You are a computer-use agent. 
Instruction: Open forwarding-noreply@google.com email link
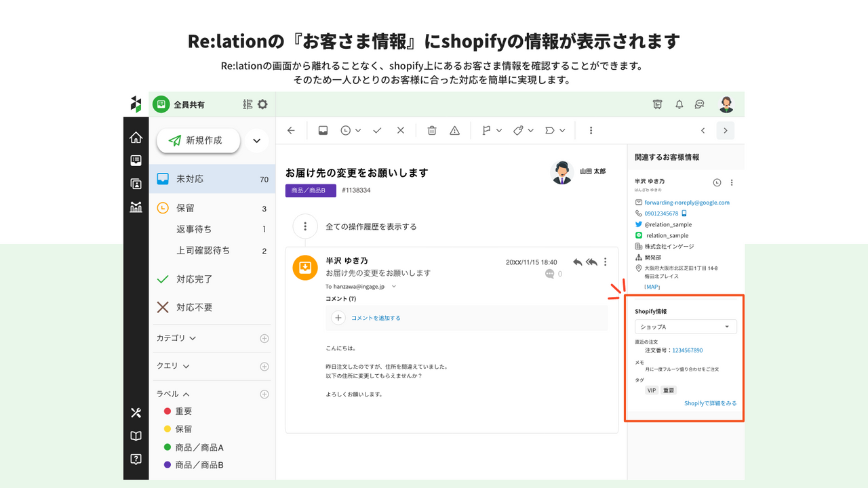point(687,203)
